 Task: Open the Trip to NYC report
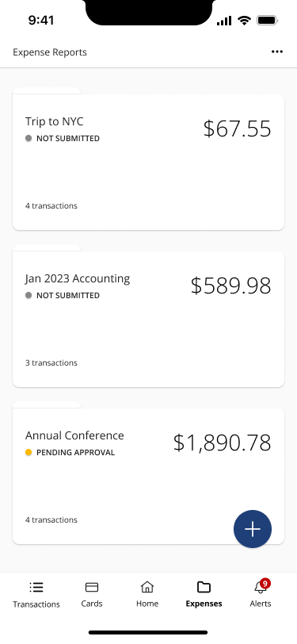(149, 163)
